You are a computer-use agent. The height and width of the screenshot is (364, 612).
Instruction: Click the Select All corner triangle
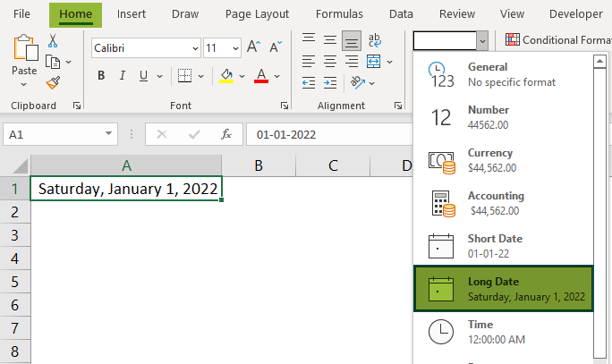[x=21, y=165]
